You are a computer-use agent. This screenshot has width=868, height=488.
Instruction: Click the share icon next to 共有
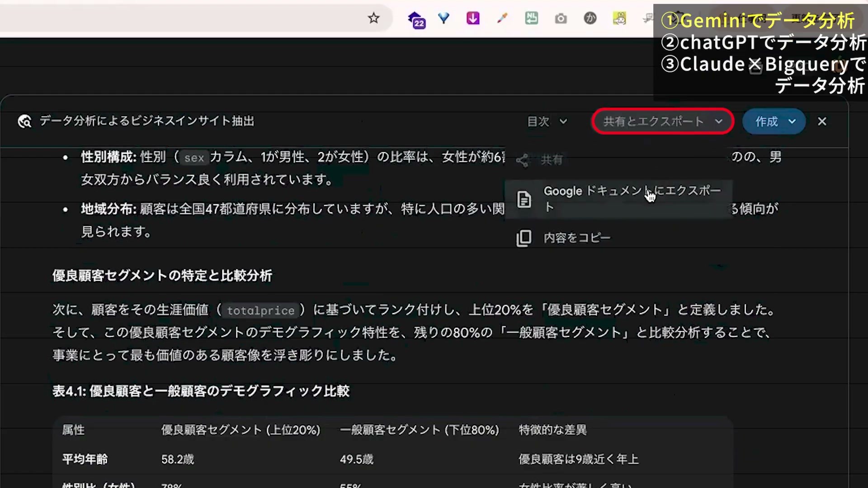[x=523, y=160]
